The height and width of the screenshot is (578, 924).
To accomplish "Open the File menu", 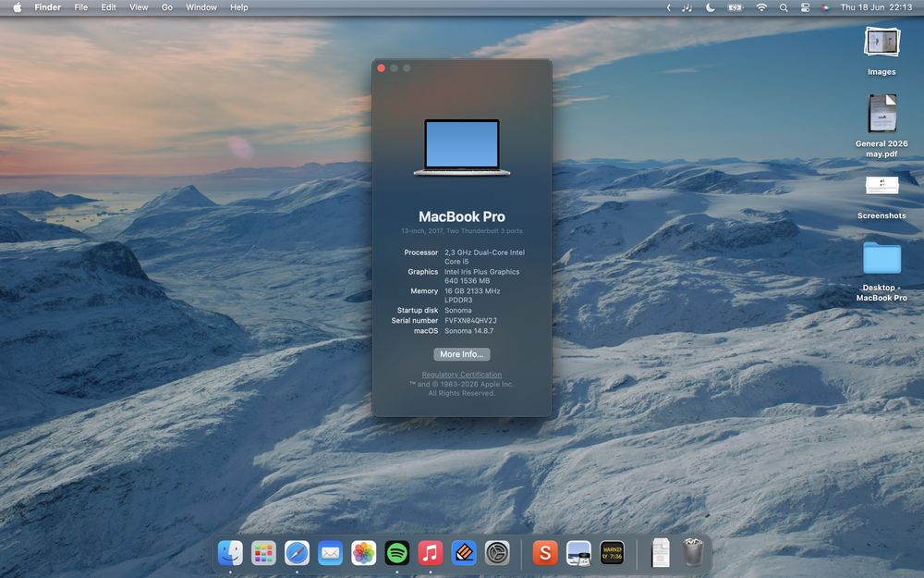I will coord(80,7).
